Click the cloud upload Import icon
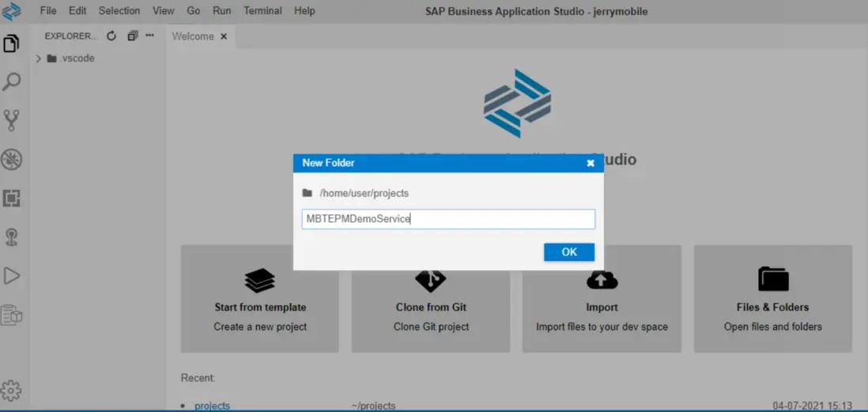Image resolution: width=868 pixels, height=412 pixels. coord(602,280)
